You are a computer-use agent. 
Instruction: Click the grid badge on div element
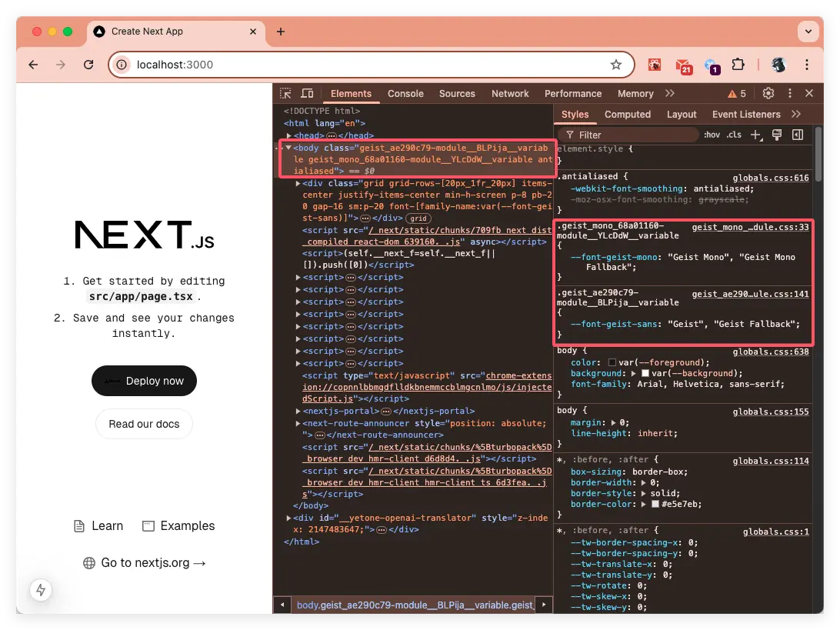[x=418, y=218]
